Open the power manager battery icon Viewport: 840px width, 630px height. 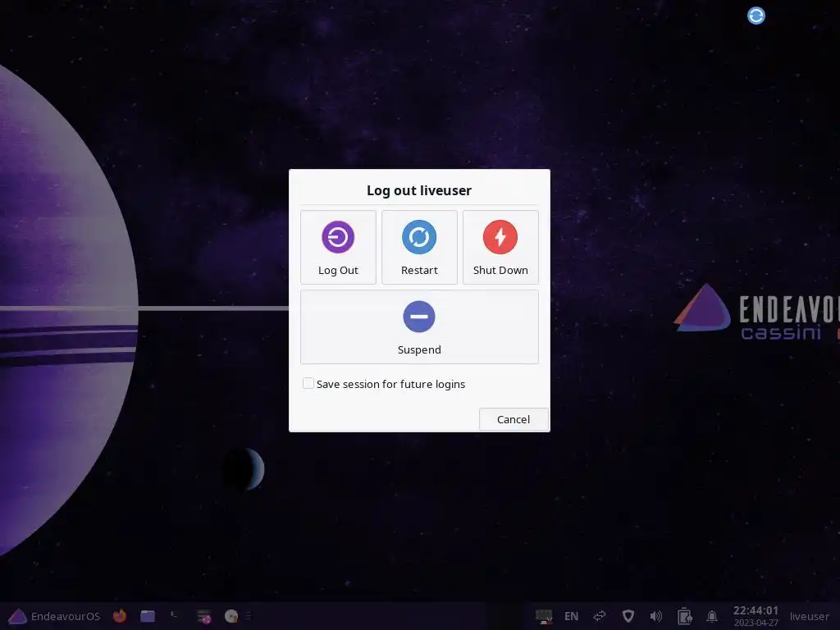pyautogui.click(x=684, y=616)
